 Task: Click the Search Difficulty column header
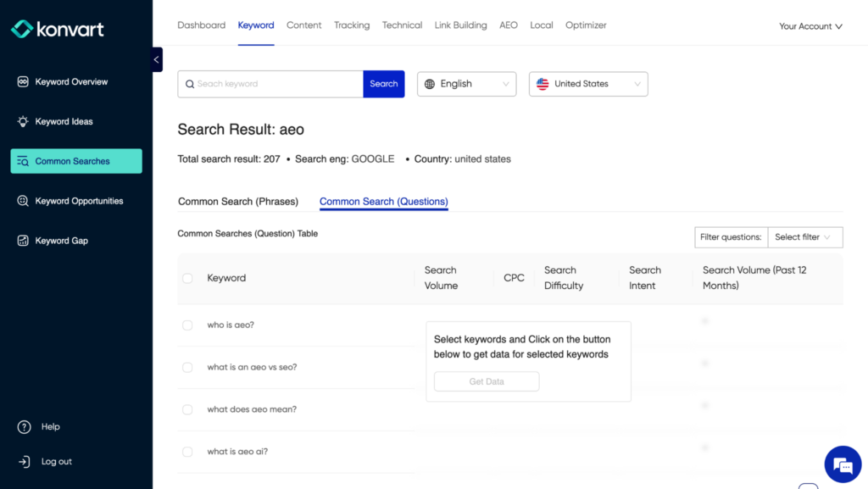pyautogui.click(x=564, y=278)
